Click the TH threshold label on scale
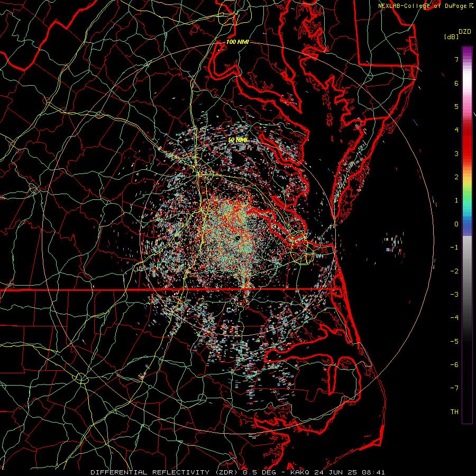 coord(454,411)
